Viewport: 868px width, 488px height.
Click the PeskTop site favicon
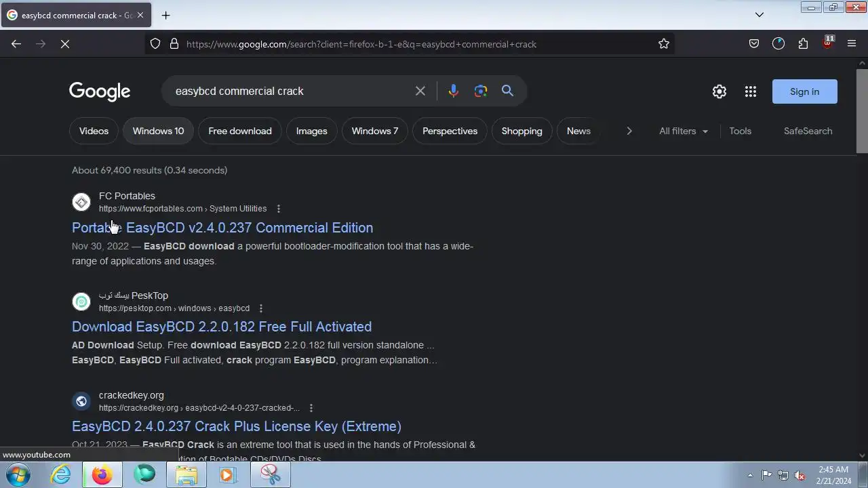(81, 302)
